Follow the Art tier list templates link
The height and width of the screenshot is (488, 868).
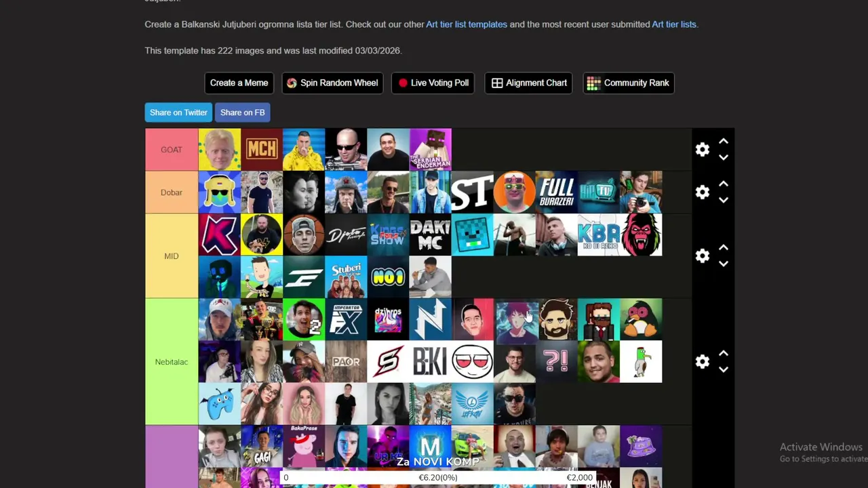467,24
